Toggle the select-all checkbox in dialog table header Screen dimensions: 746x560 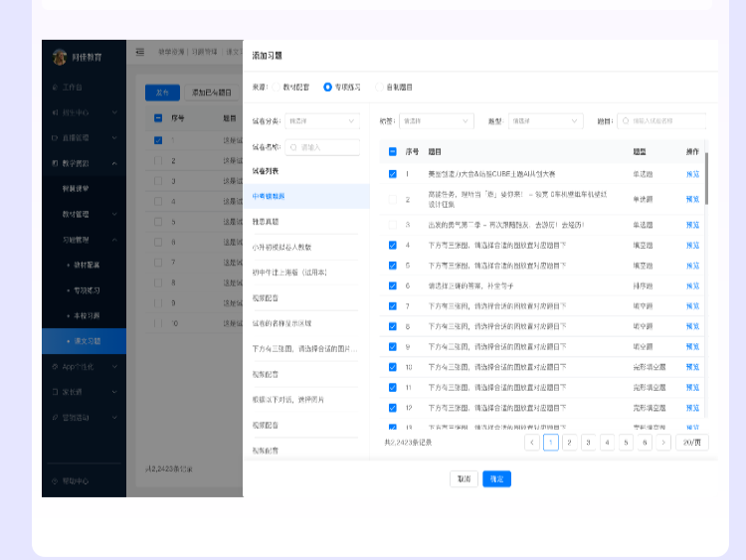[392, 152]
